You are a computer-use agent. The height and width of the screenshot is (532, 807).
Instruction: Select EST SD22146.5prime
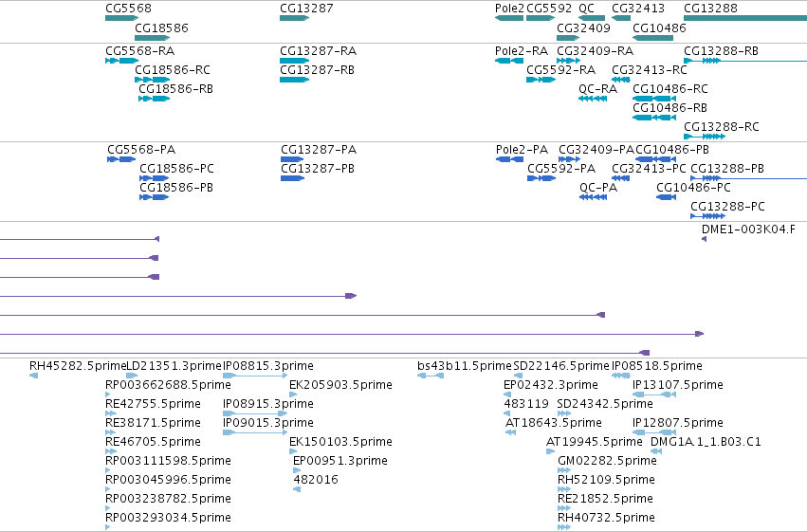point(519,376)
